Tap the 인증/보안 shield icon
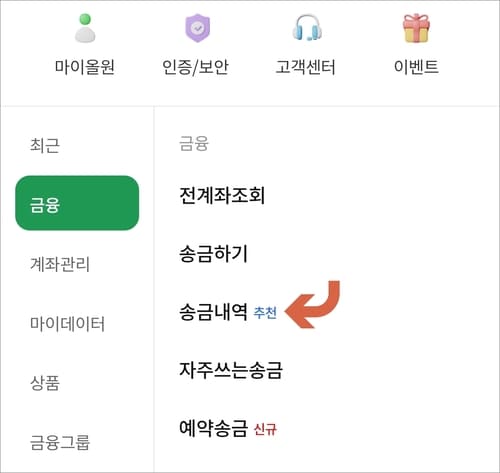 pyautogui.click(x=198, y=28)
